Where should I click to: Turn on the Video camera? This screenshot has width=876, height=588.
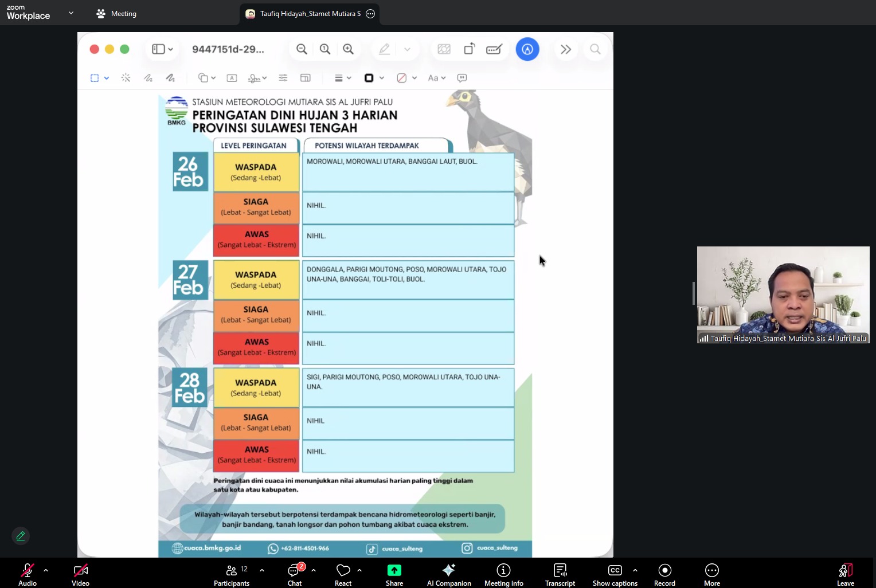coord(80,574)
